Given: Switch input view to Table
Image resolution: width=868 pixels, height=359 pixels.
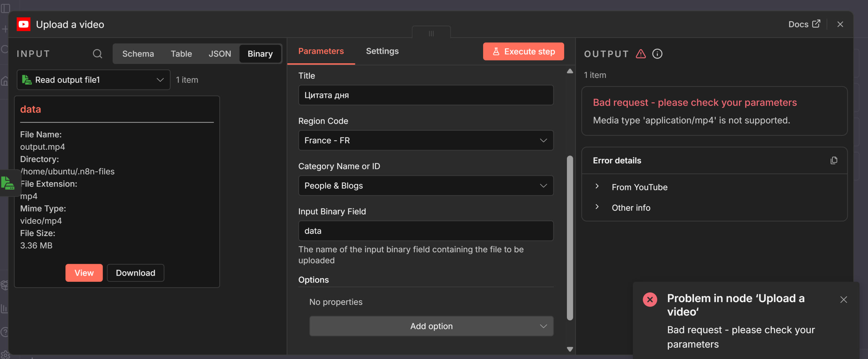Looking at the screenshot, I should pyautogui.click(x=181, y=54).
